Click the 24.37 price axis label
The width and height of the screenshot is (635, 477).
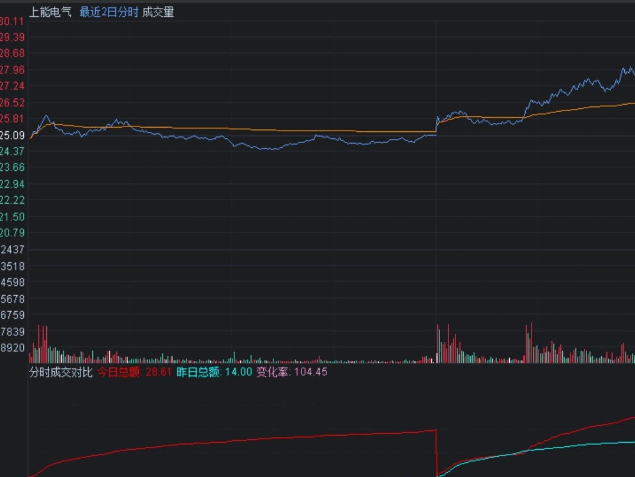pyautogui.click(x=12, y=151)
